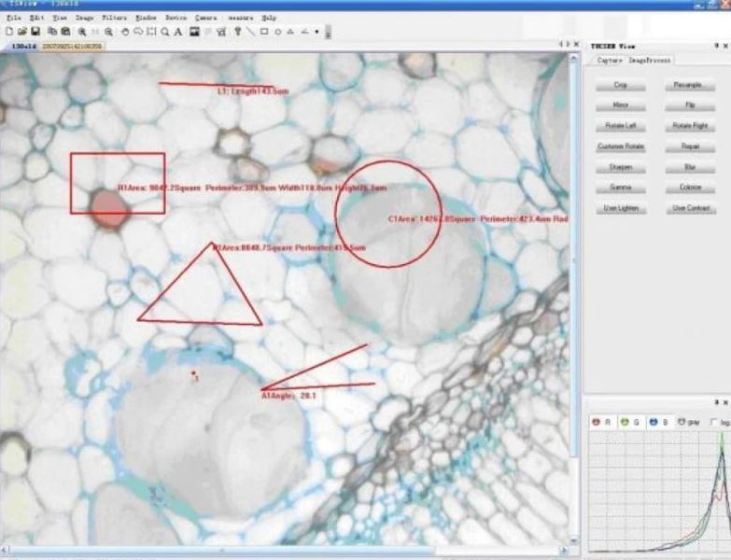Click the Gamma button

621,188
